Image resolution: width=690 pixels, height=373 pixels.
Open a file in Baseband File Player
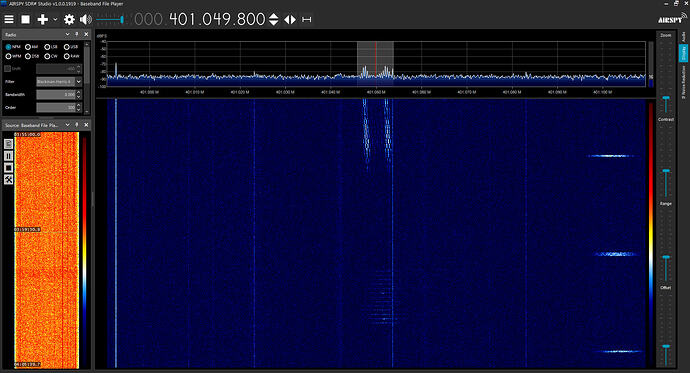pos(8,144)
